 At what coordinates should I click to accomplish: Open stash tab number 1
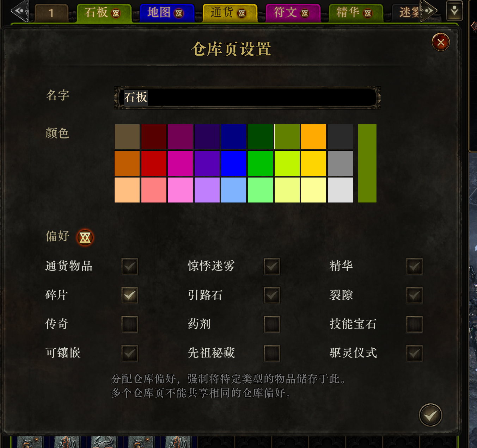click(x=51, y=13)
